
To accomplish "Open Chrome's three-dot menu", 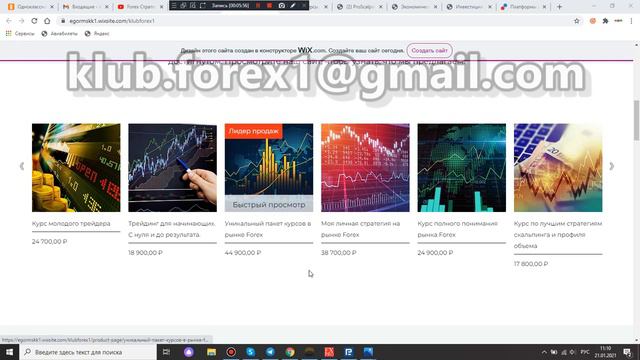I will (x=631, y=21).
